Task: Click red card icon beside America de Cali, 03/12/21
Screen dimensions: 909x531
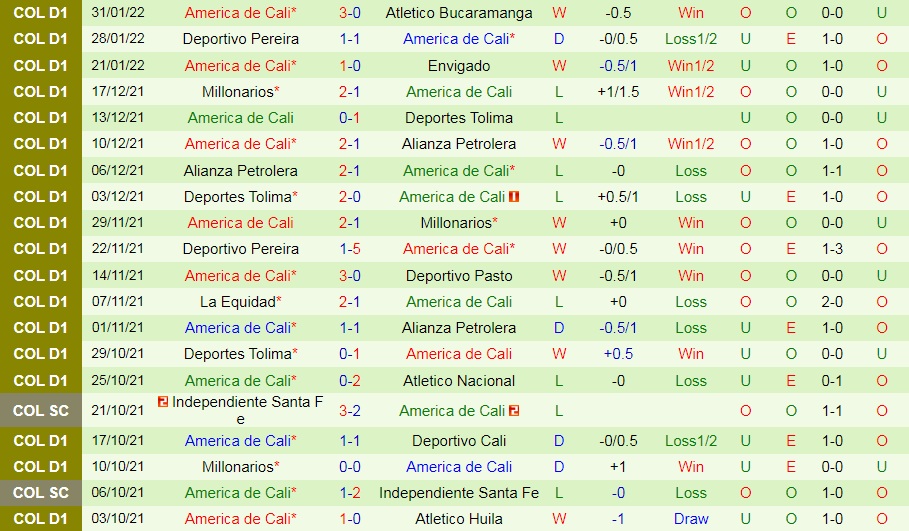Action: click(x=514, y=197)
